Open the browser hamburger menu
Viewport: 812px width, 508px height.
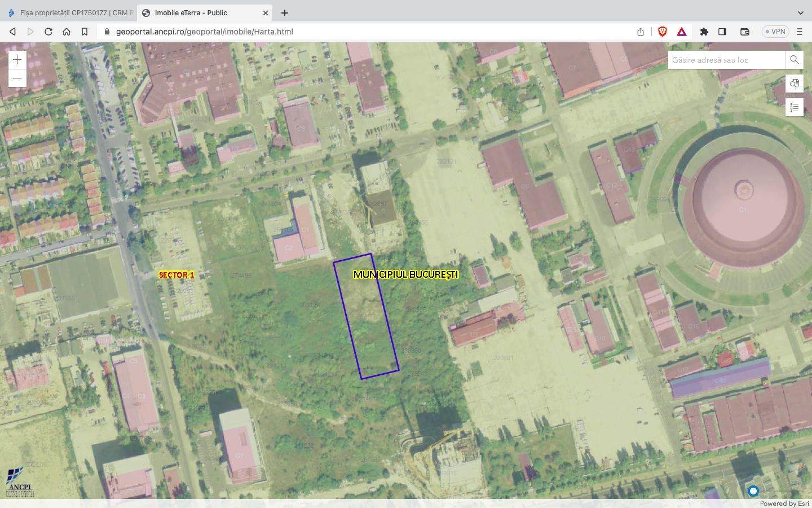point(799,32)
